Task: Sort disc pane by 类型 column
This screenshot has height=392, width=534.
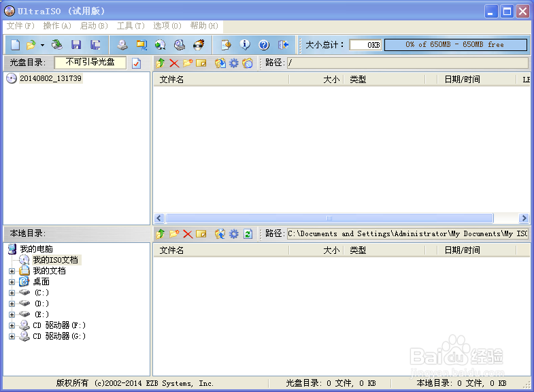Action: point(384,80)
